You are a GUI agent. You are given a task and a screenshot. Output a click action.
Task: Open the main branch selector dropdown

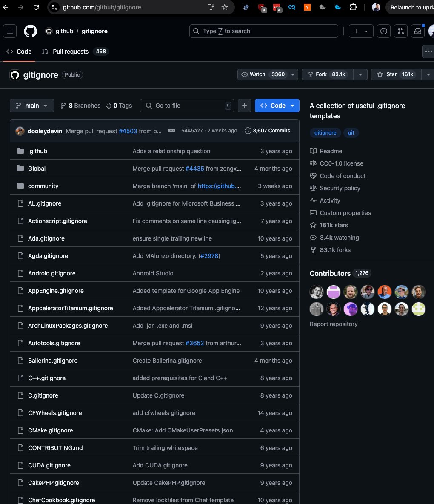(x=32, y=106)
